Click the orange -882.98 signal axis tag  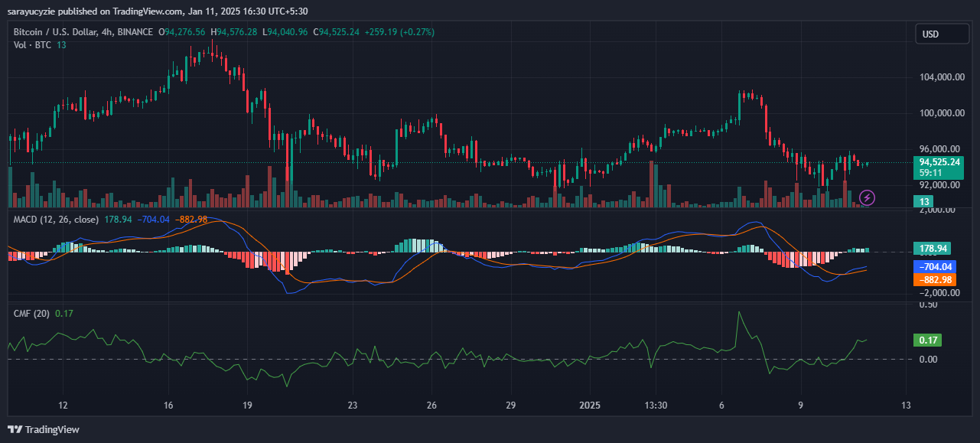point(934,279)
